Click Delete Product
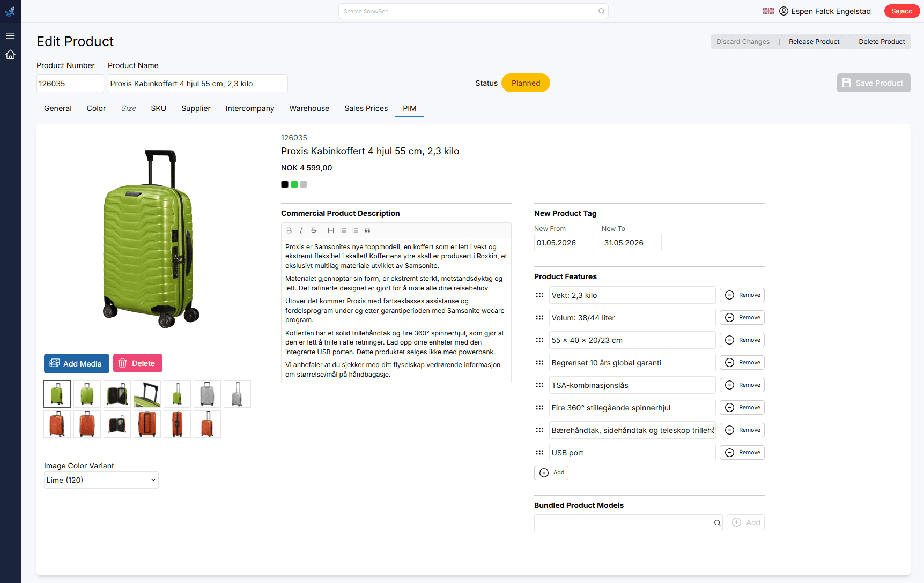 tap(882, 42)
